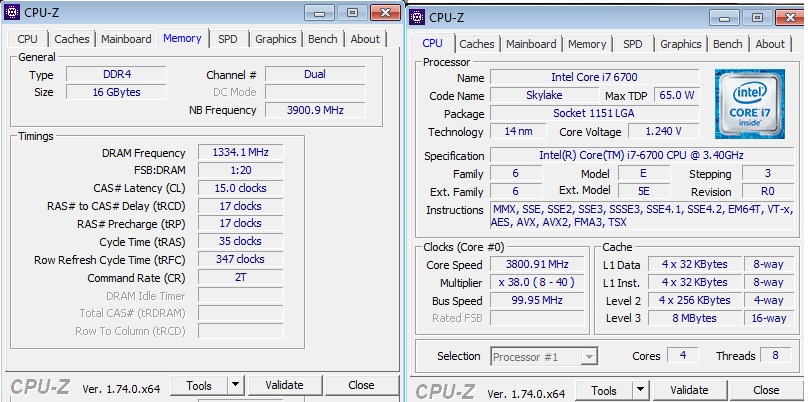The image size is (808, 402).
Task: Click package value Socket 1151 LGA
Action: 595,113
